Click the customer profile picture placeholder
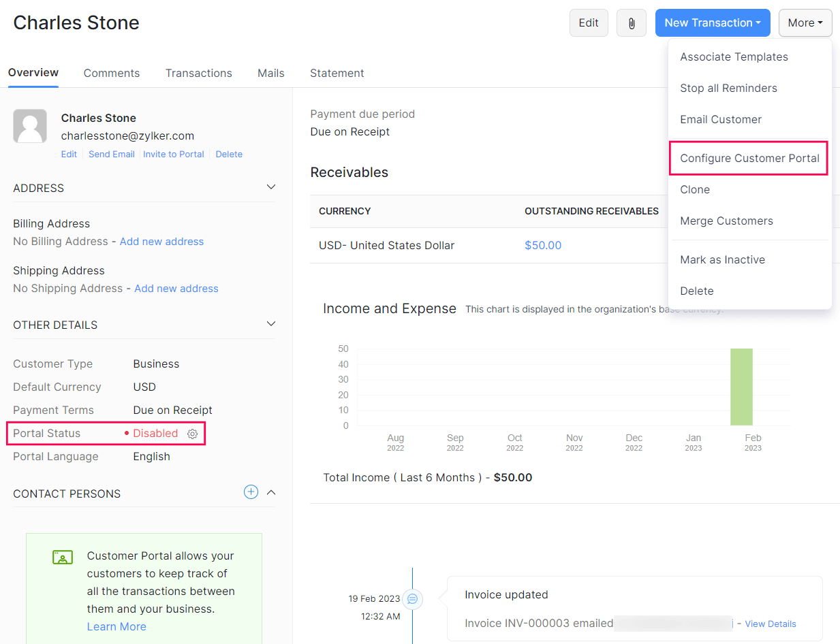 (30, 126)
